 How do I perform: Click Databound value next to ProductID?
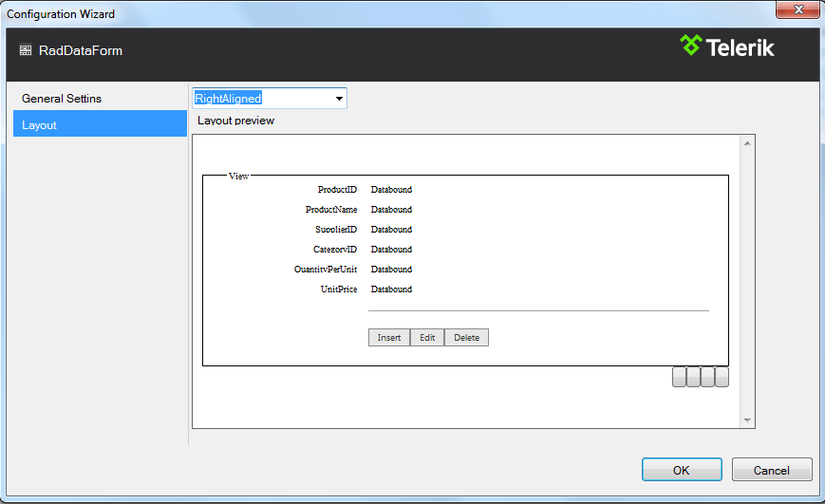click(391, 190)
